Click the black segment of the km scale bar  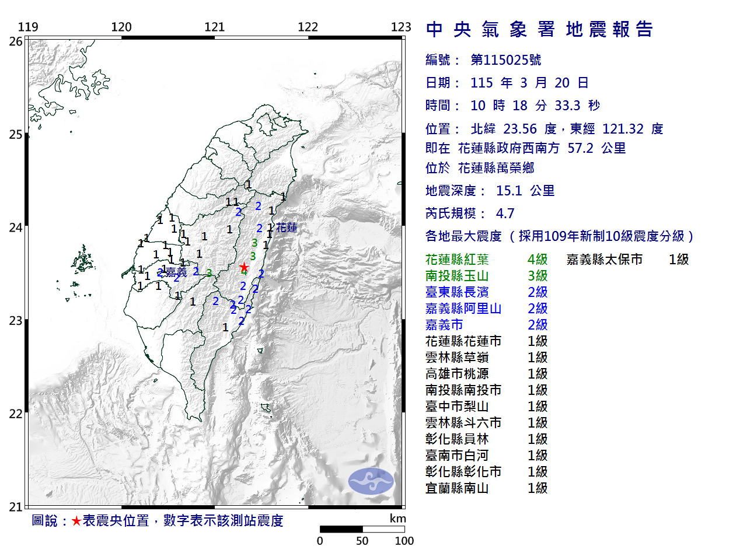point(341,529)
